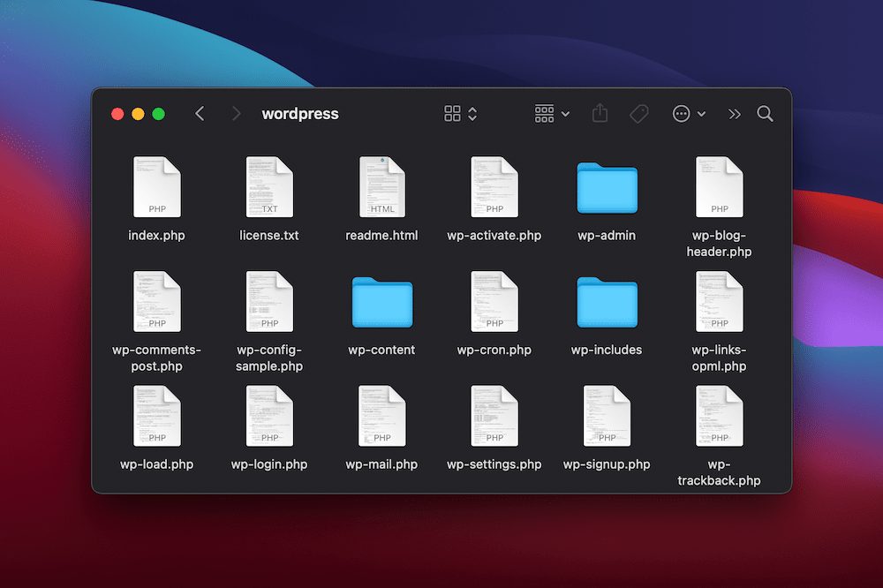
Task: Click the "wp-activate.php" file name label
Action: click(494, 236)
